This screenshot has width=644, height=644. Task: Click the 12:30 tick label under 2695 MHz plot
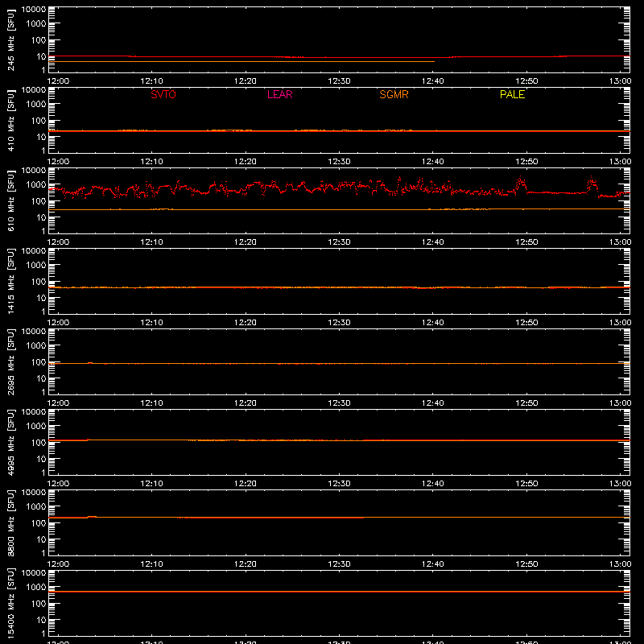click(x=339, y=403)
